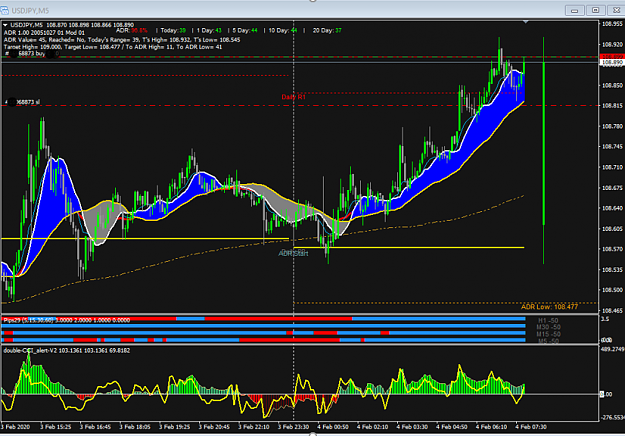625x436 pixels.
Task: Open the triangle menu before USDJPY,M5 symbol
Action: (x=5, y=25)
